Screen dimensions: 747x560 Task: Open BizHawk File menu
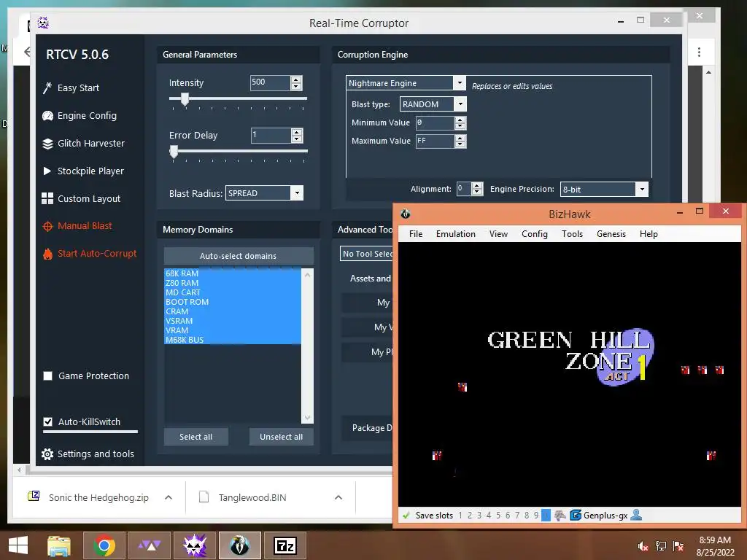[x=416, y=234]
